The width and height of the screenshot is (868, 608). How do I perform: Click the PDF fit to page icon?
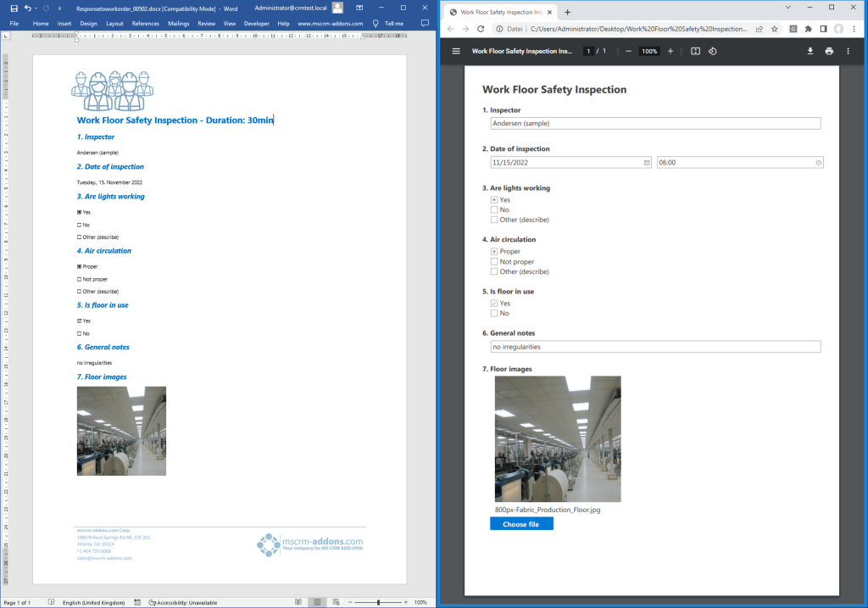[x=696, y=51]
